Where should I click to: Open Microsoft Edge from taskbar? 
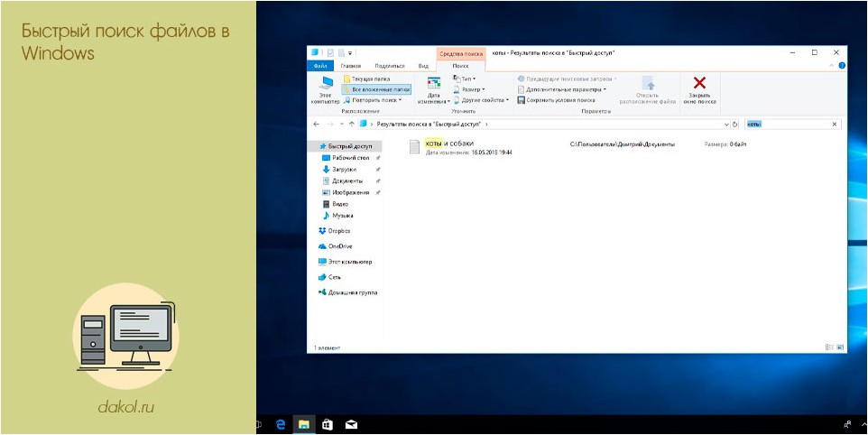281,425
